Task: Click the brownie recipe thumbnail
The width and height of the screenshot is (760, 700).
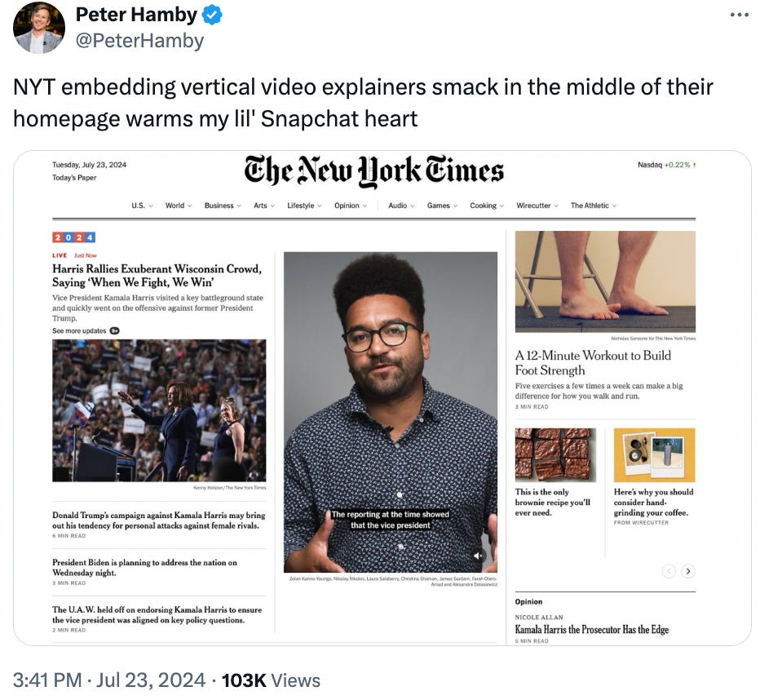Action: coord(555,454)
